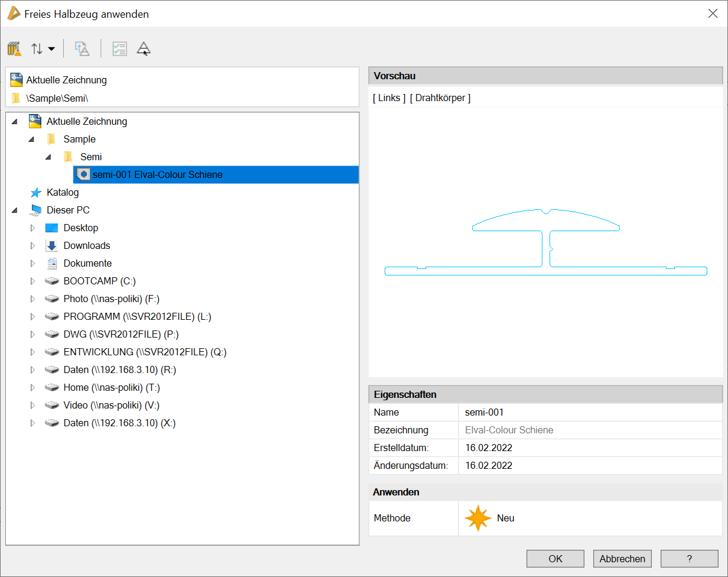Cancel the dialog with Abbrechen
The width and height of the screenshot is (728, 577).
point(622,559)
